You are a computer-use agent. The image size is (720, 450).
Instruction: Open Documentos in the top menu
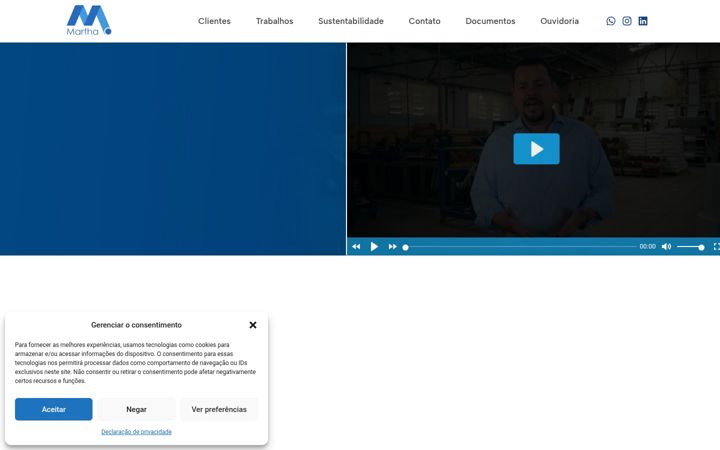click(490, 21)
